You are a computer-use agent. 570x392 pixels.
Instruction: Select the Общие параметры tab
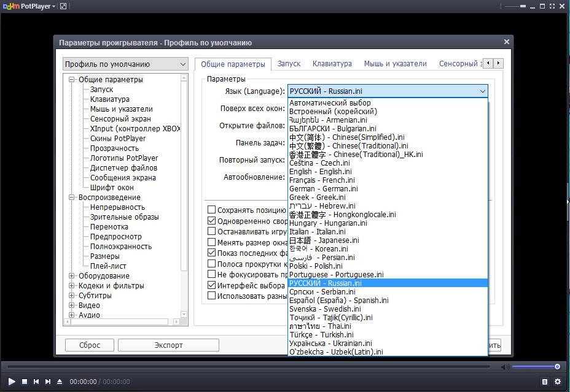click(x=233, y=64)
